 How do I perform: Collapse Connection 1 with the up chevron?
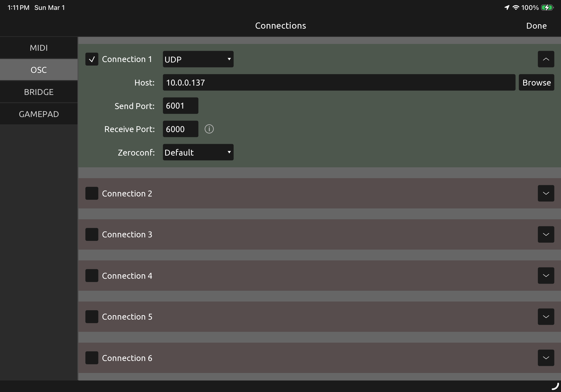(x=545, y=59)
